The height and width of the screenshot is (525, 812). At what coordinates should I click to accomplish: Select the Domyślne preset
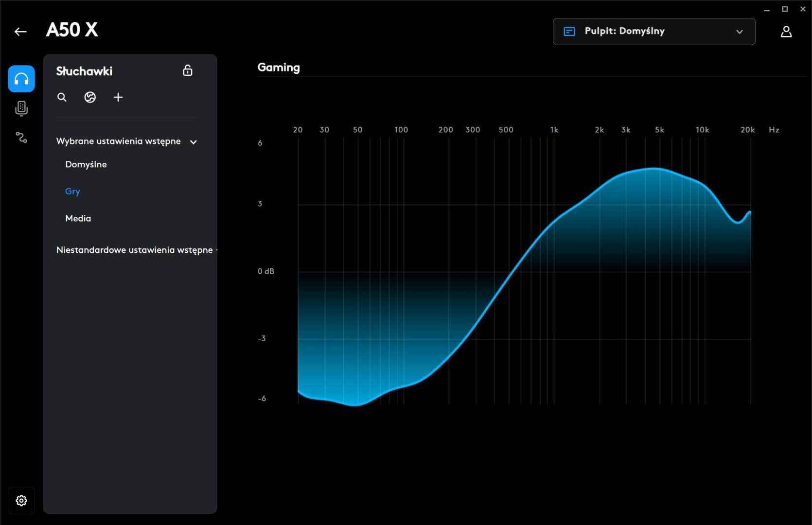click(x=86, y=164)
